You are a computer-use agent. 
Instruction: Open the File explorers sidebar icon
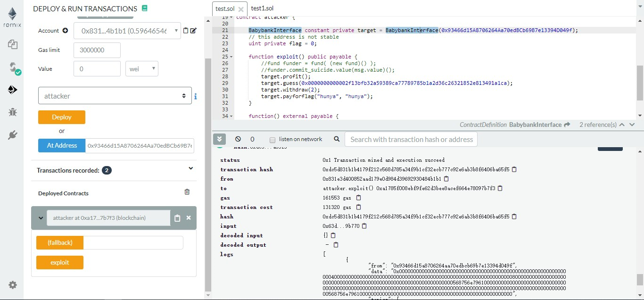pos(13,45)
